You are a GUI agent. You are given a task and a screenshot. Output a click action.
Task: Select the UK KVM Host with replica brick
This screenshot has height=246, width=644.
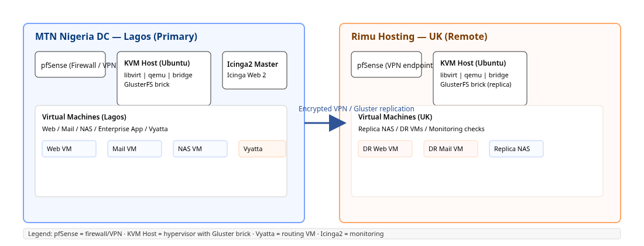(480, 78)
